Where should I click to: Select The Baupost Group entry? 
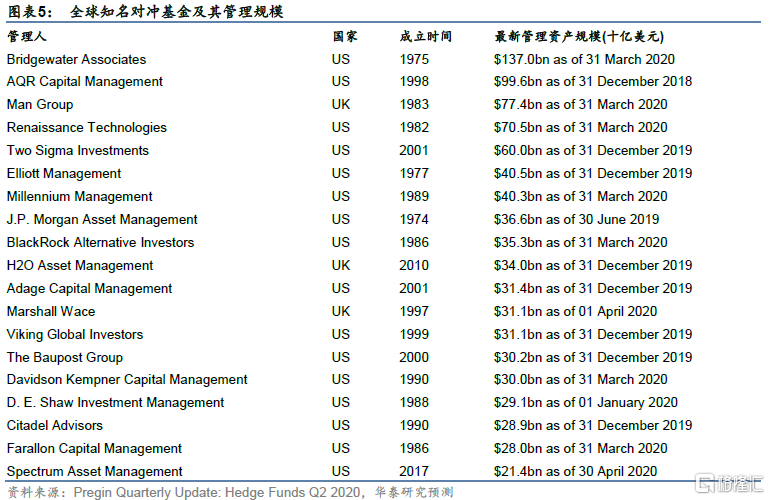[65, 357]
